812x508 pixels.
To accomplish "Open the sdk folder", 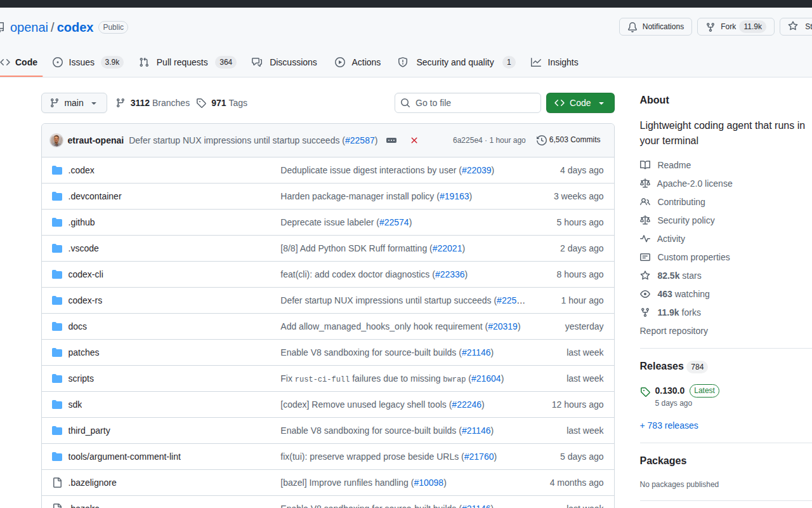I will [75, 404].
